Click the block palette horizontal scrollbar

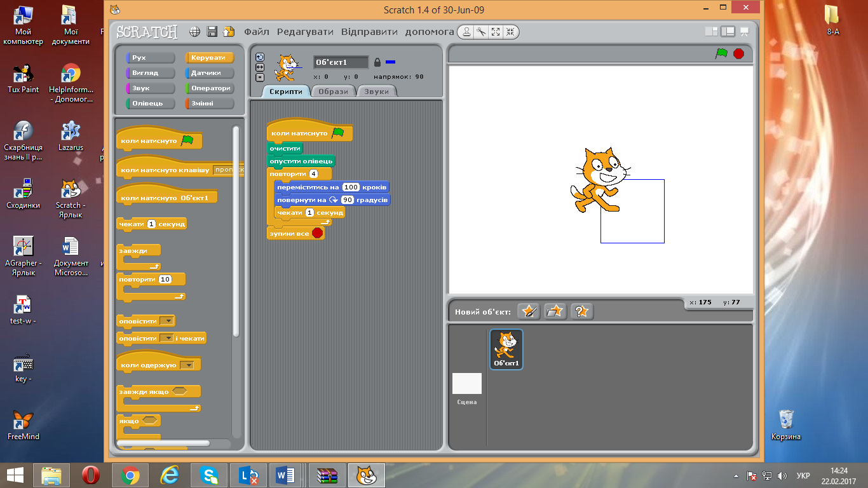point(163,443)
